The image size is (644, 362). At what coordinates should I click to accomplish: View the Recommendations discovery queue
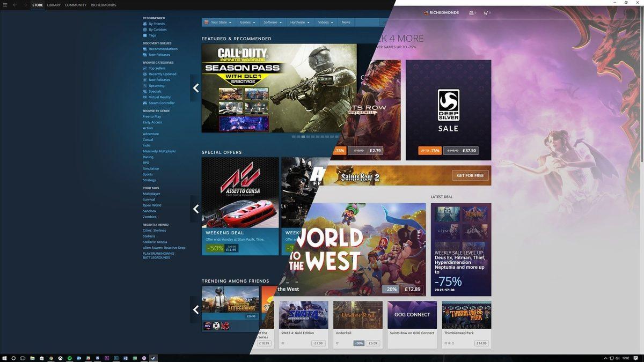pyautogui.click(x=161, y=49)
